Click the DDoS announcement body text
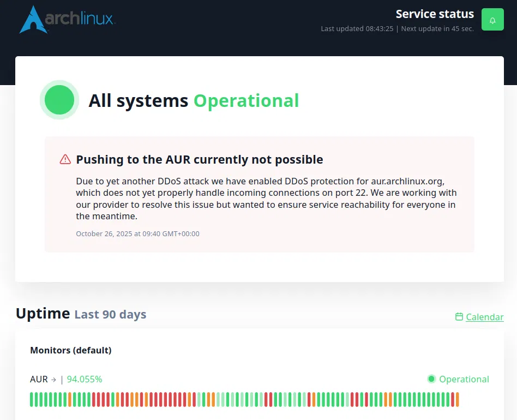 coord(267,199)
